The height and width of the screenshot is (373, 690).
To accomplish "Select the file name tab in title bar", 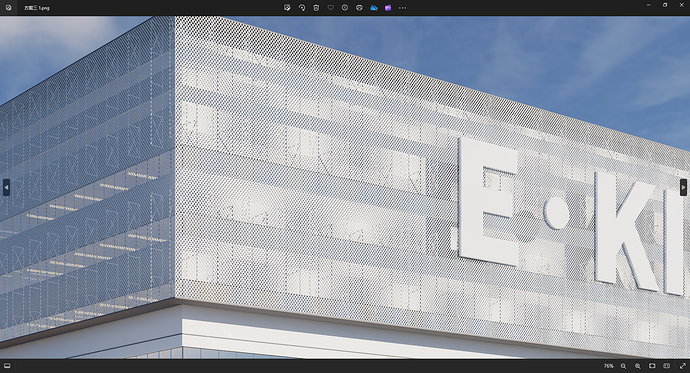I will coord(37,8).
